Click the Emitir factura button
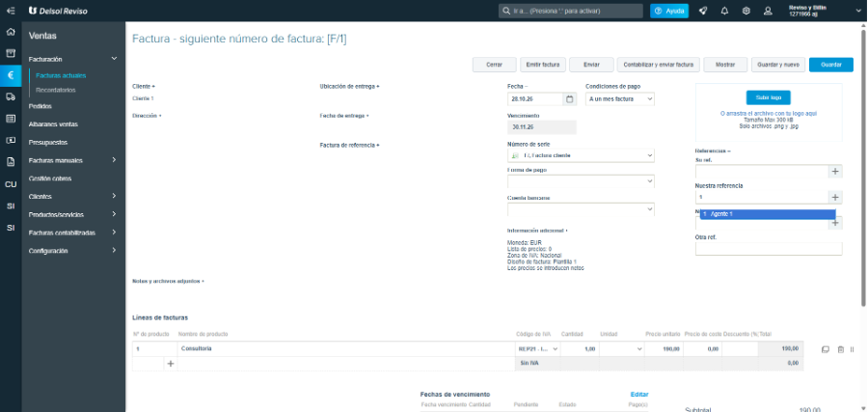The image size is (868, 412). [x=542, y=65]
